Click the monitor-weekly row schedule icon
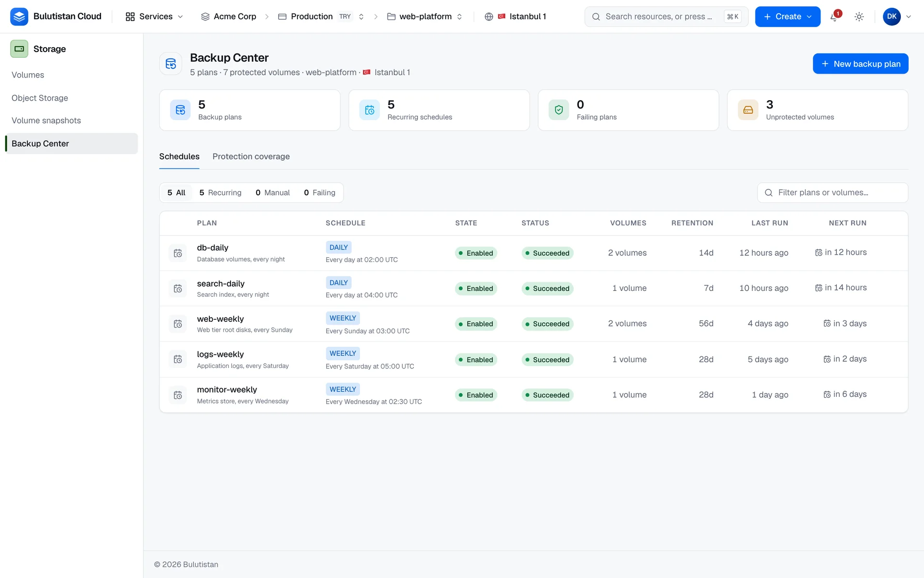This screenshot has width=924, height=578. click(178, 395)
